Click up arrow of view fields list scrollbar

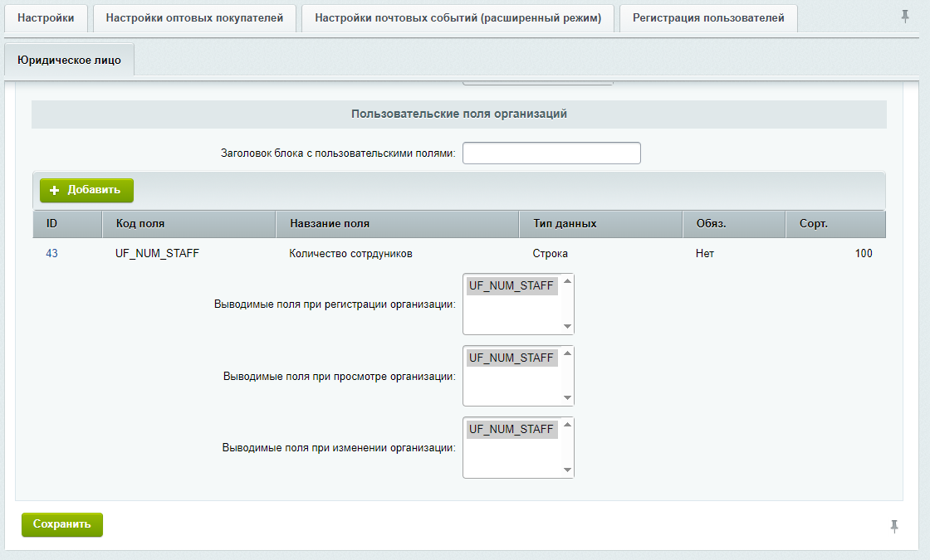[567, 353]
